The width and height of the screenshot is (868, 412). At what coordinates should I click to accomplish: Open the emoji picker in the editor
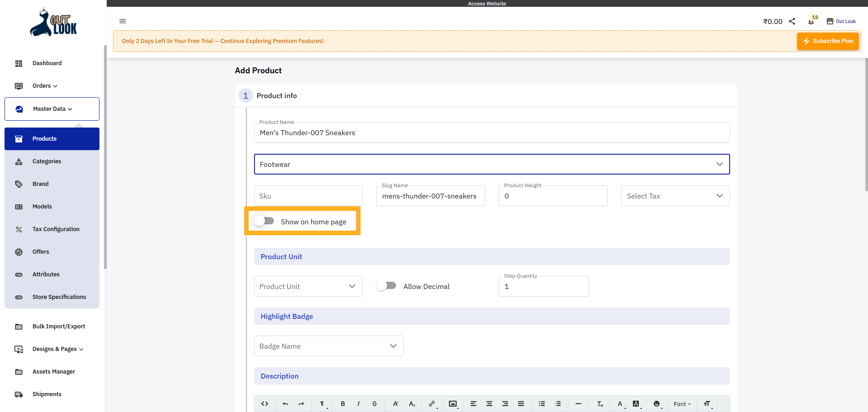pos(656,404)
